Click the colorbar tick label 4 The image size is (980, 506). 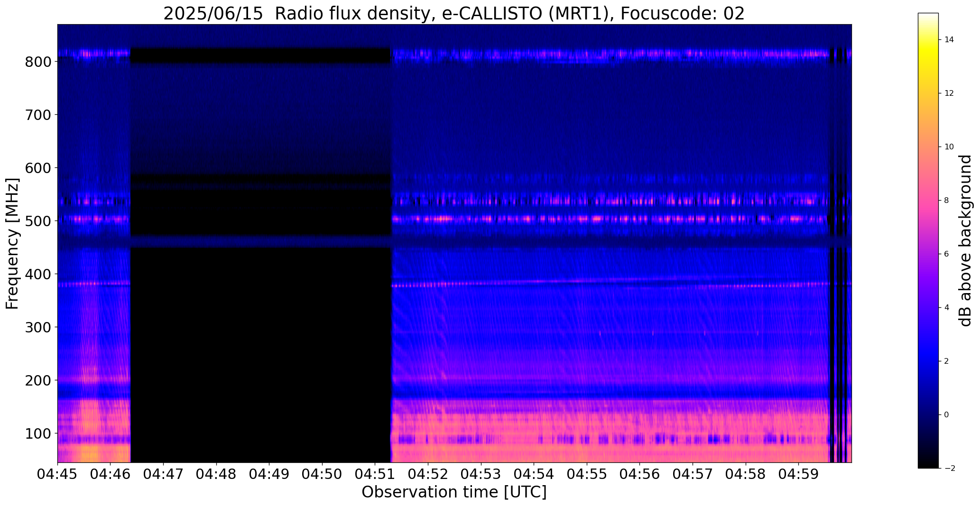tap(947, 308)
